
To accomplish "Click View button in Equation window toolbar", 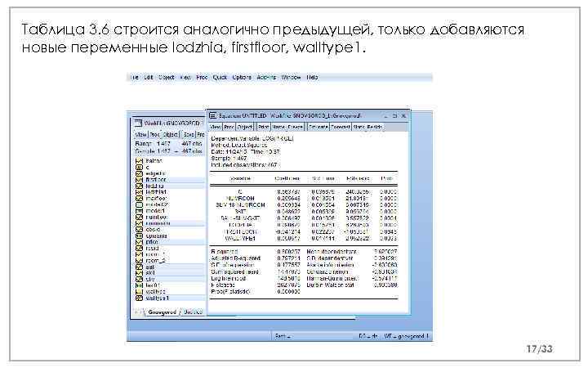I will point(216,128).
